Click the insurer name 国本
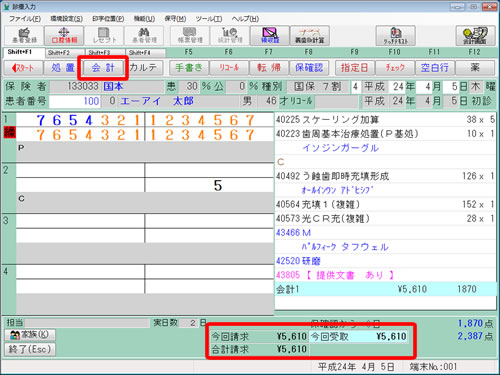Image resolution: width=500 pixels, height=375 pixels. pyautogui.click(x=113, y=86)
